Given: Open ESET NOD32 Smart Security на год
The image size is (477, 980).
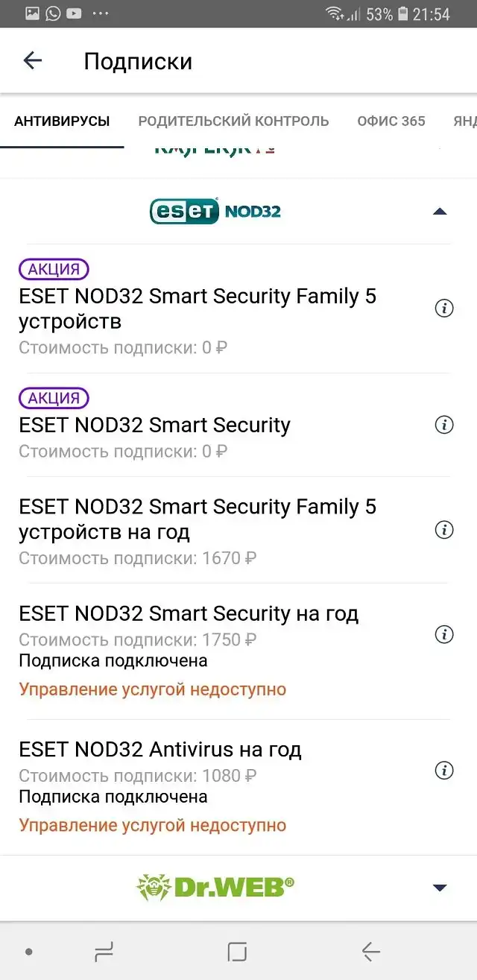Looking at the screenshot, I should click(x=189, y=614).
